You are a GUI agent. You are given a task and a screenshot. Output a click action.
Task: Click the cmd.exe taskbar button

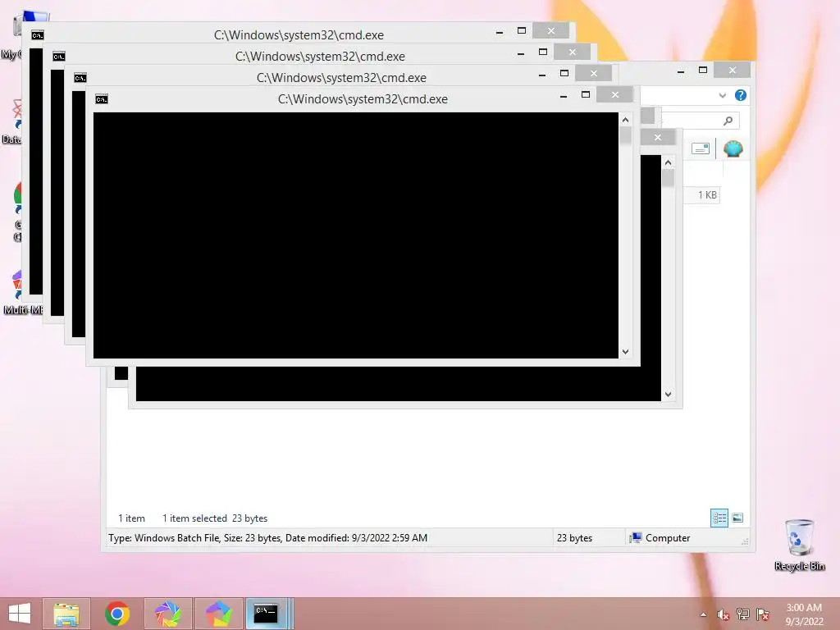pos(269,614)
